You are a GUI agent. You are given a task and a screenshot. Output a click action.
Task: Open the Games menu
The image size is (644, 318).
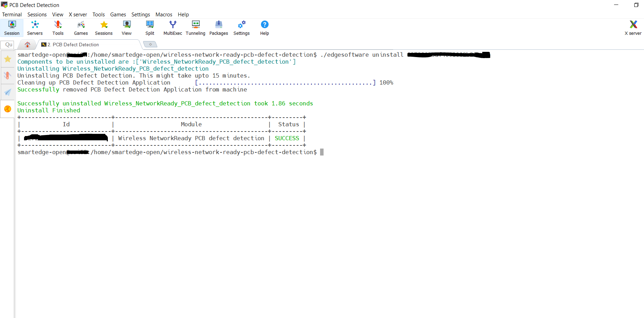tap(118, 15)
